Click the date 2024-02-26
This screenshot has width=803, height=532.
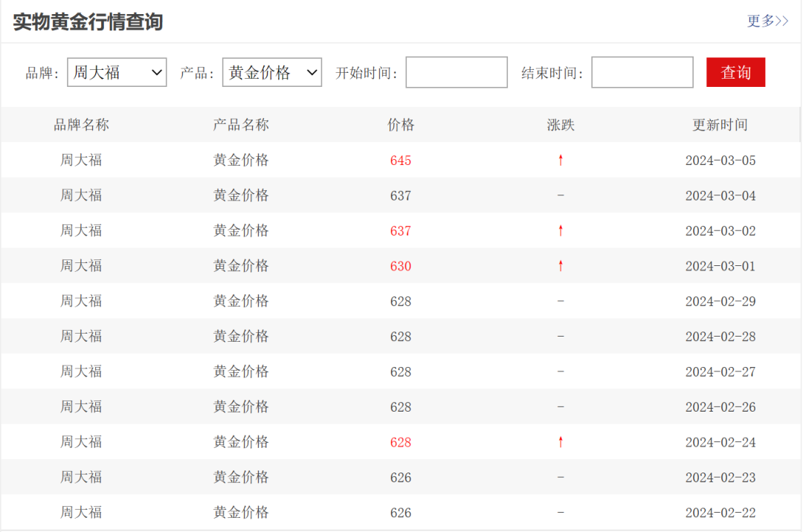(720, 407)
